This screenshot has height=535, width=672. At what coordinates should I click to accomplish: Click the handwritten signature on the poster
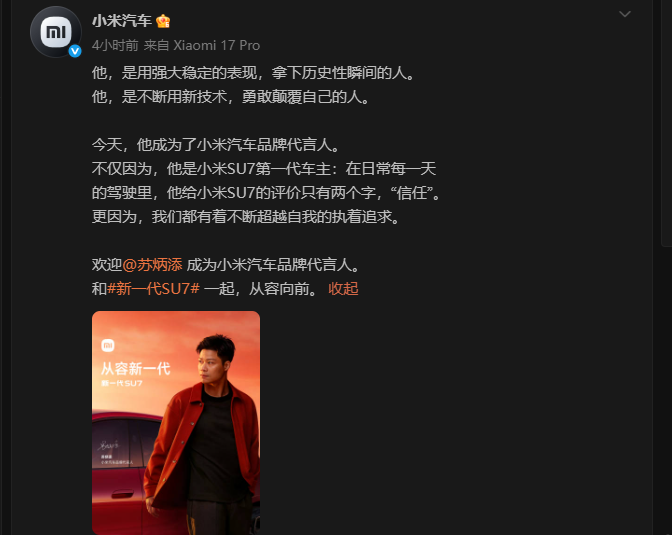[x=109, y=446]
